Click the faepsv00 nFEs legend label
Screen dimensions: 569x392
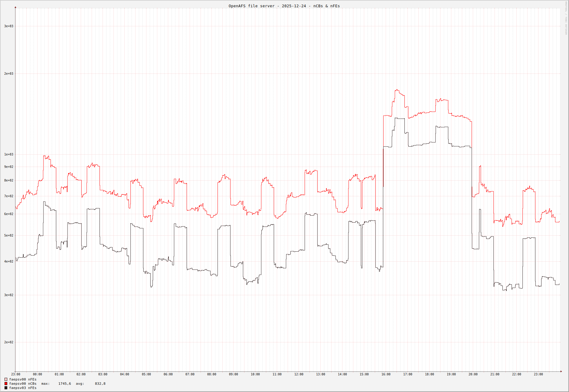coord(23,379)
